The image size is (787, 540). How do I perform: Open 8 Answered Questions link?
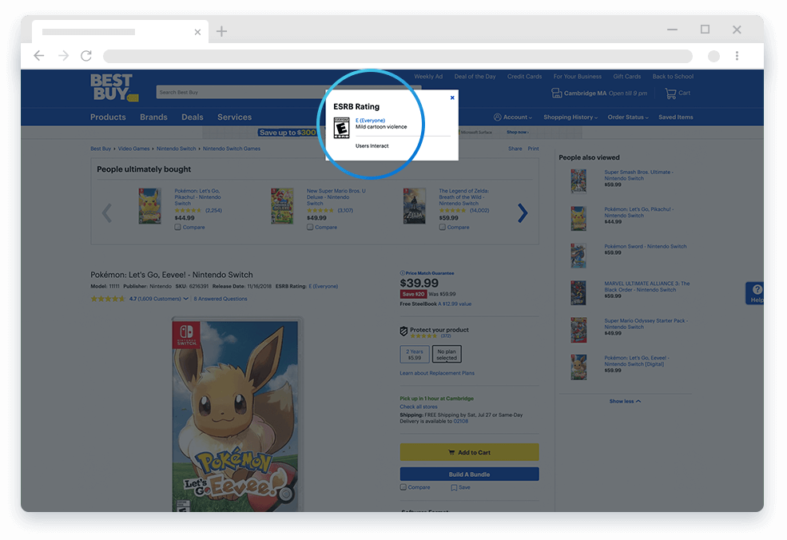tap(220, 299)
